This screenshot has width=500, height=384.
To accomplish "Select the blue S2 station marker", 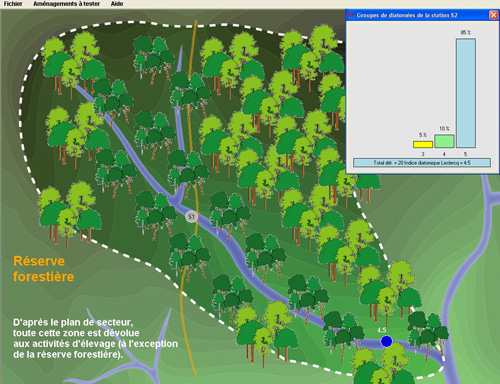I will pyautogui.click(x=386, y=341).
